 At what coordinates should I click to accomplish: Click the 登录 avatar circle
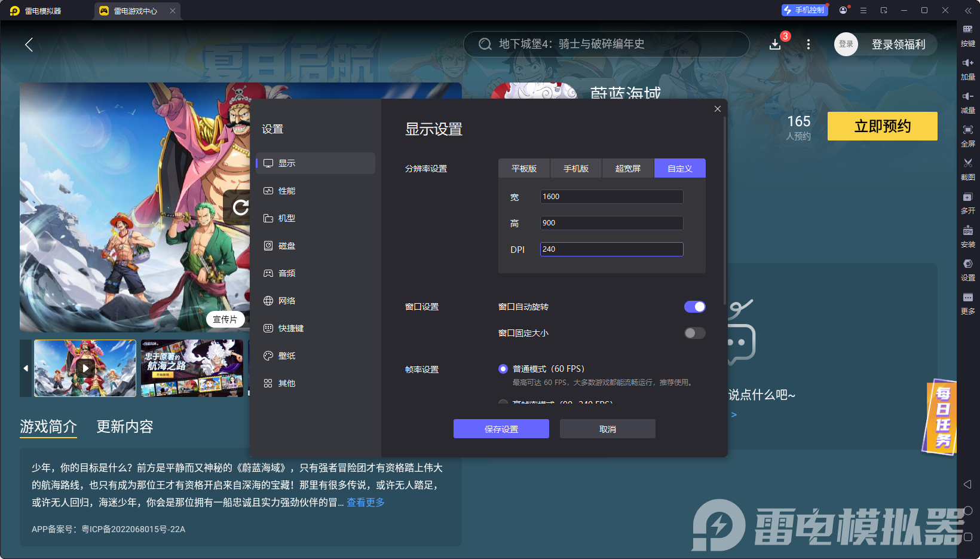[846, 44]
